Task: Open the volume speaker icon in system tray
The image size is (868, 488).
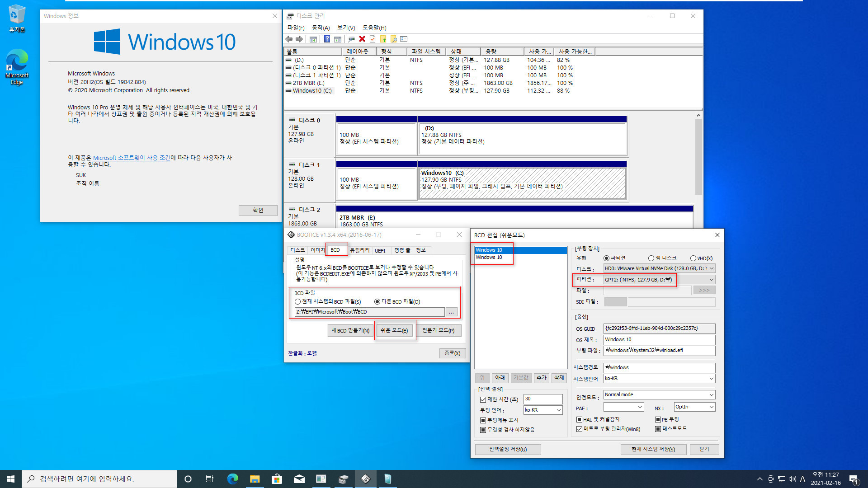Action: (792, 479)
